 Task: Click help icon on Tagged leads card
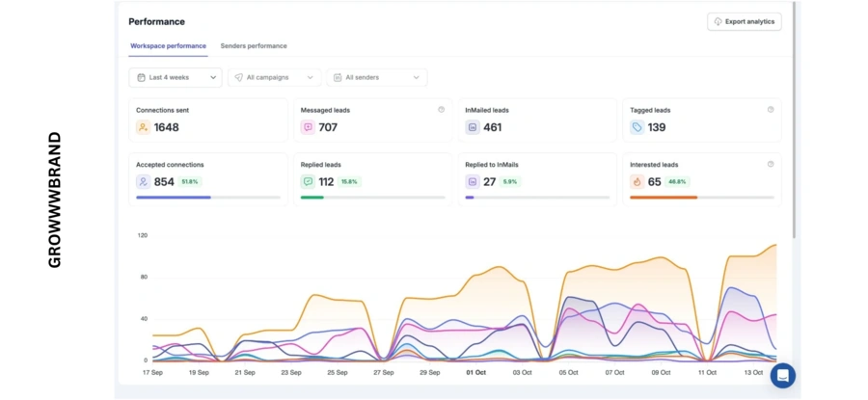771,110
